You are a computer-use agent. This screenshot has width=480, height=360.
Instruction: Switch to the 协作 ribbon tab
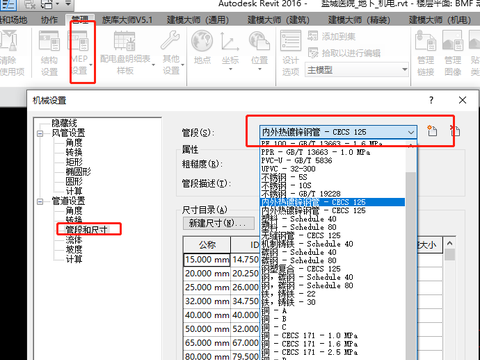pyautogui.click(x=49, y=20)
